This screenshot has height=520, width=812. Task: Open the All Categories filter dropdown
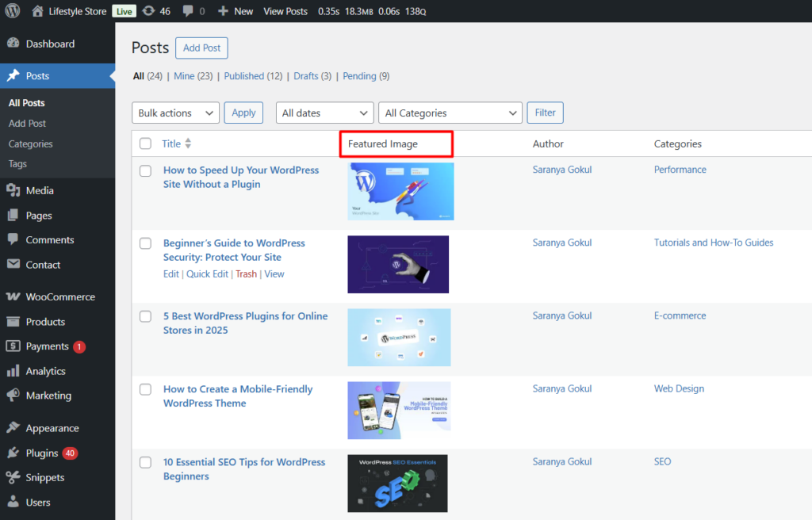coord(450,113)
